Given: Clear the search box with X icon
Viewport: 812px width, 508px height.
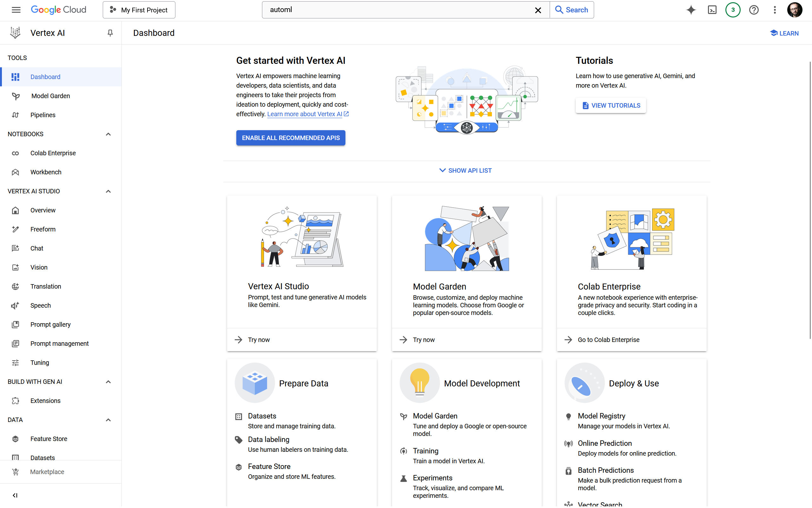Looking at the screenshot, I should click(x=538, y=10).
